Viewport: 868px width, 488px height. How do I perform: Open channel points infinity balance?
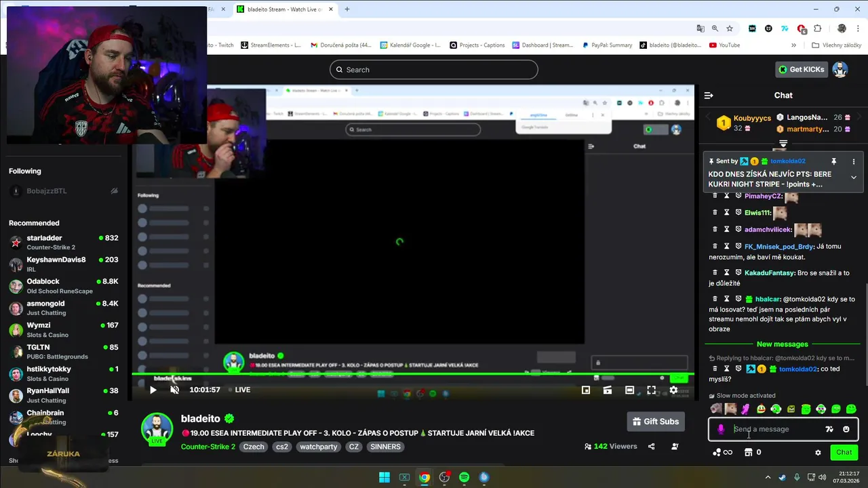tap(723, 453)
